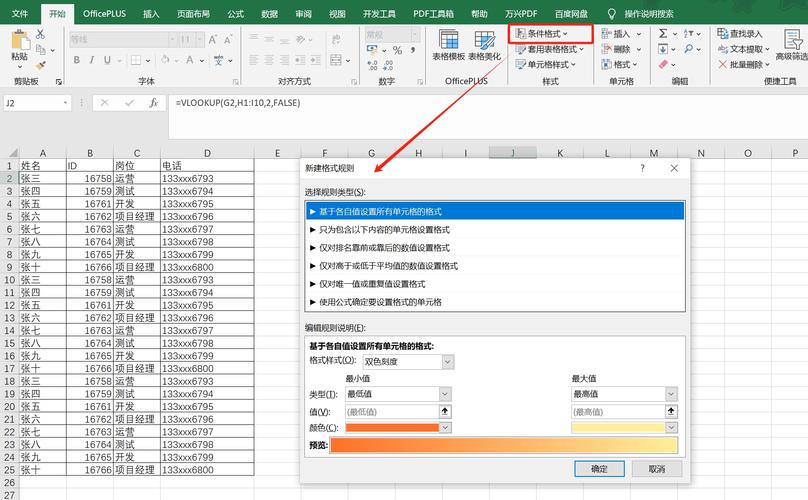Toggle bold B in font group
808x500 pixels.
[76, 60]
